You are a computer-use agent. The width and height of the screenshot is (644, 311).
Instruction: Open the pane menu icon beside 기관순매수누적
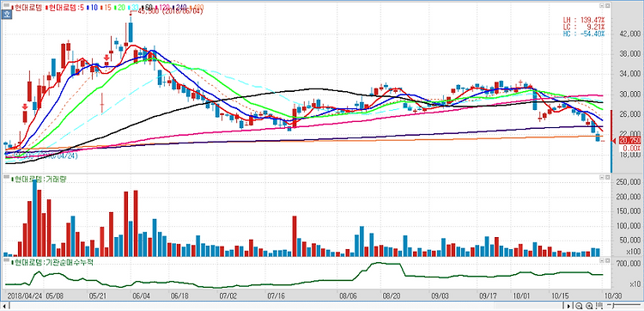pos(6,260)
